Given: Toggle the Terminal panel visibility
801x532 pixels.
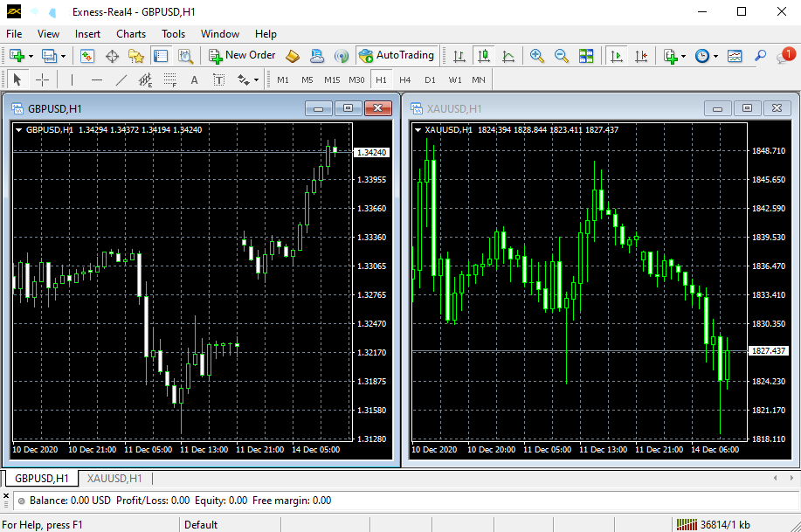Looking at the screenshot, I should point(161,55).
